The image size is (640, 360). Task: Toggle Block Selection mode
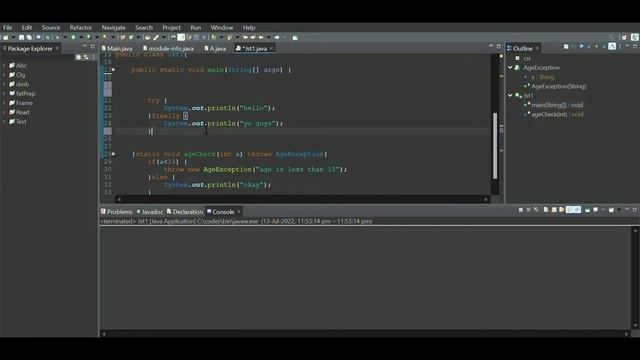coord(196,37)
